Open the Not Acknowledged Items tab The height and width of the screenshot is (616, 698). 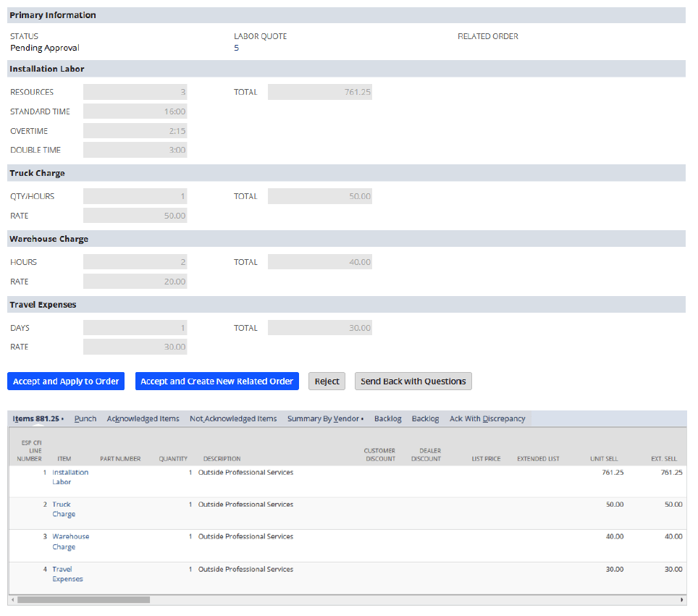233,419
